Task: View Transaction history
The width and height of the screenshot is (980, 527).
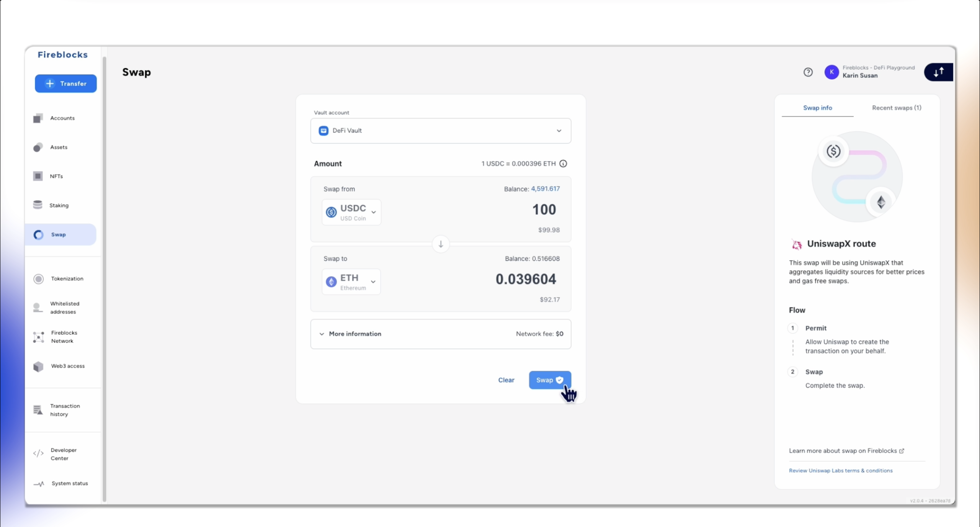Action: [x=65, y=410]
